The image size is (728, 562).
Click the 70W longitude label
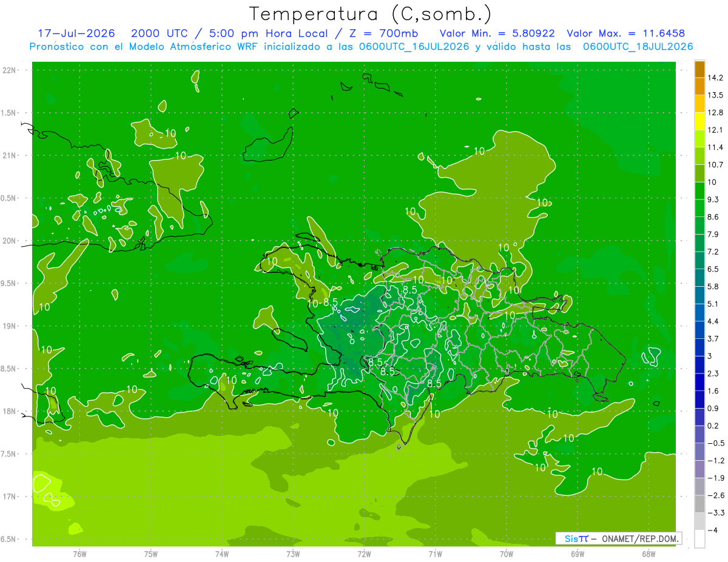click(507, 554)
